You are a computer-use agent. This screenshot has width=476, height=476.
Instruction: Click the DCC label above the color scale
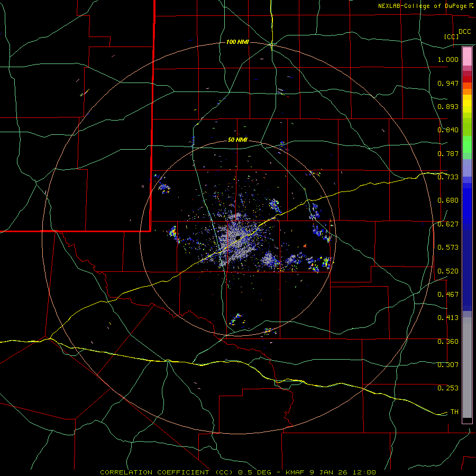[x=464, y=32]
